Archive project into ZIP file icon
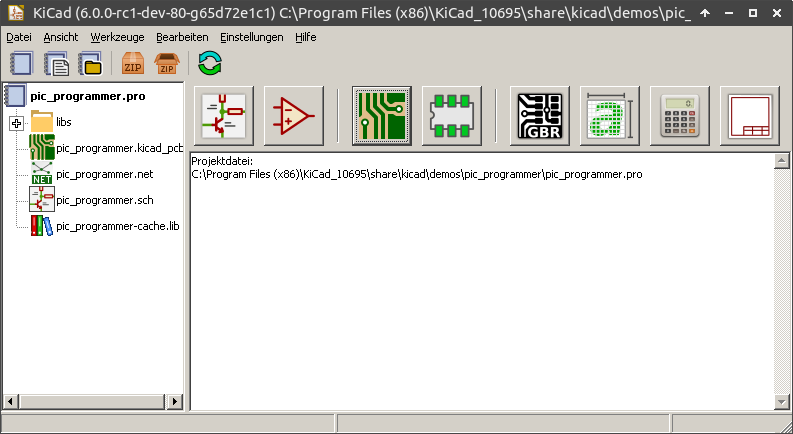 tap(133, 63)
